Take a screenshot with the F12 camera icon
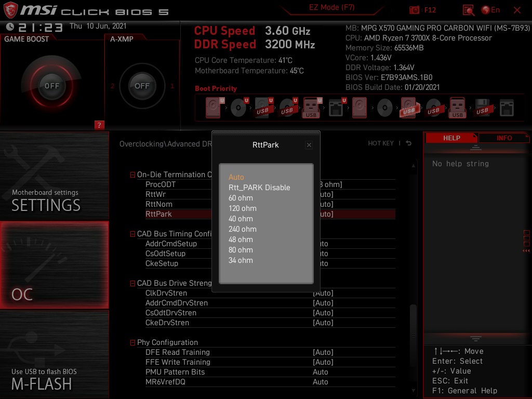Viewport: 532px width, 399px height. (414, 10)
